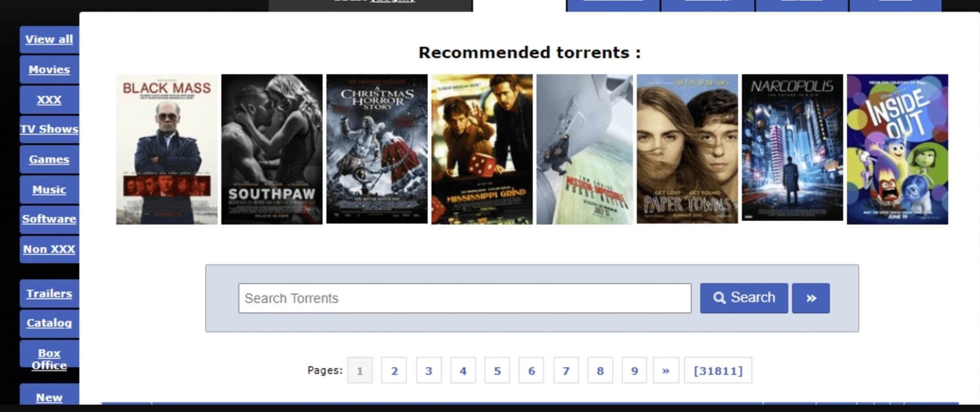Viewport: 980px width, 412px height.
Task: Open the View all category
Action: point(50,39)
